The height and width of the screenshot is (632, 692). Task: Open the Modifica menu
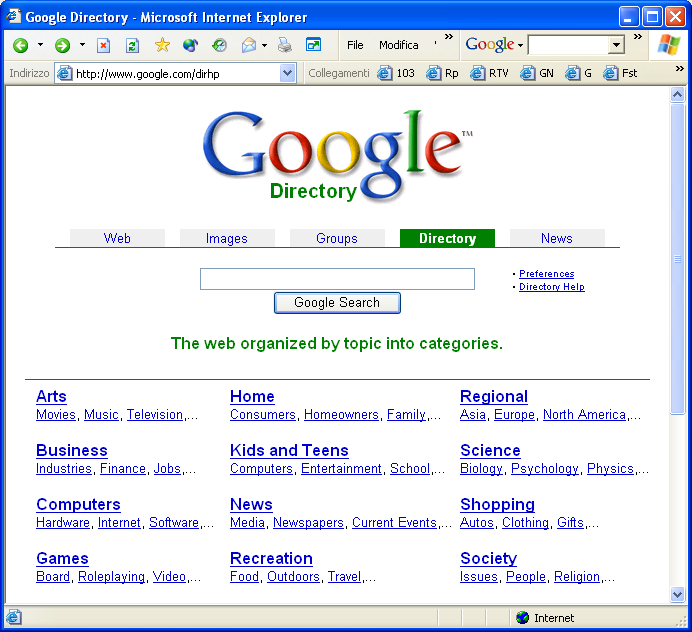click(x=398, y=45)
